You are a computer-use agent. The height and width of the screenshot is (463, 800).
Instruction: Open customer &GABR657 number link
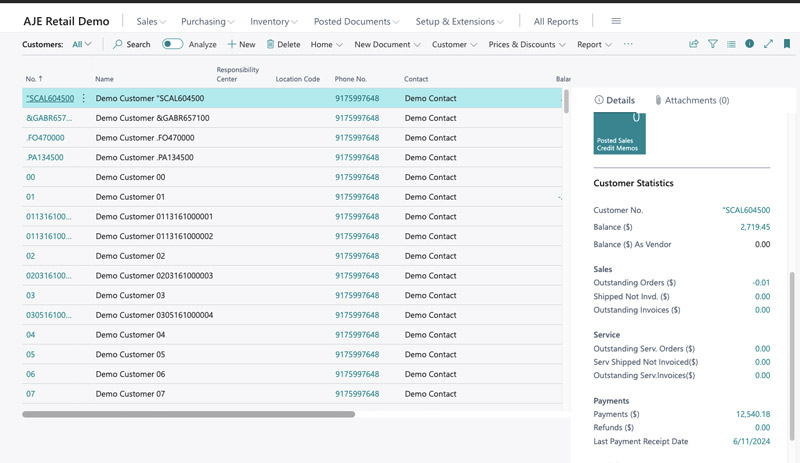(49, 118)
